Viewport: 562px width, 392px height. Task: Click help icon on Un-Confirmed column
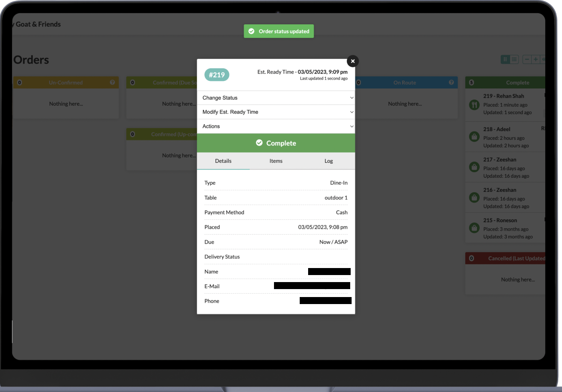[x=112, y=82]
